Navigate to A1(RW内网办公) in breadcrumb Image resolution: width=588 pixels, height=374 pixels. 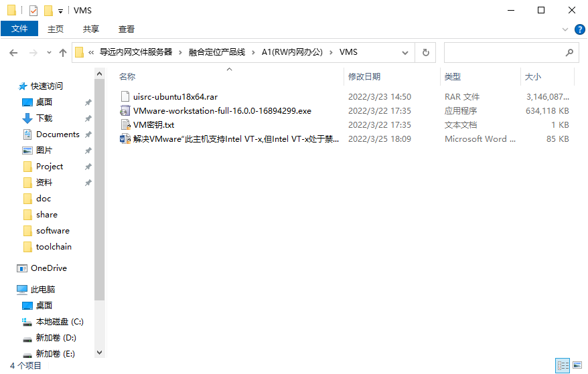tap(292, 52)
